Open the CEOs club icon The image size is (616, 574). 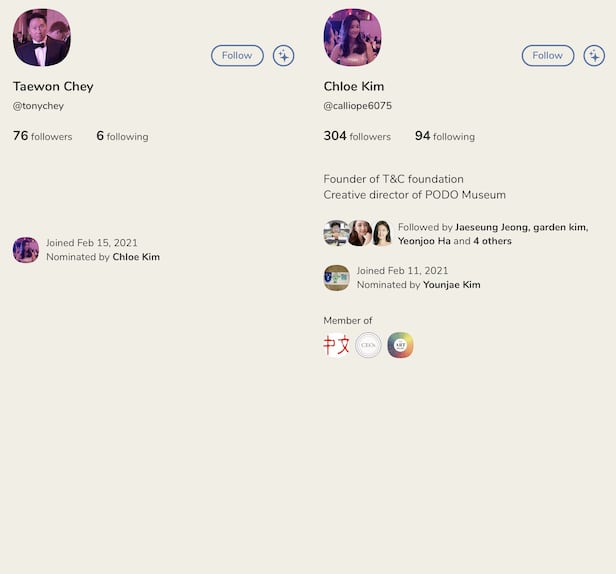coord(368,345)
